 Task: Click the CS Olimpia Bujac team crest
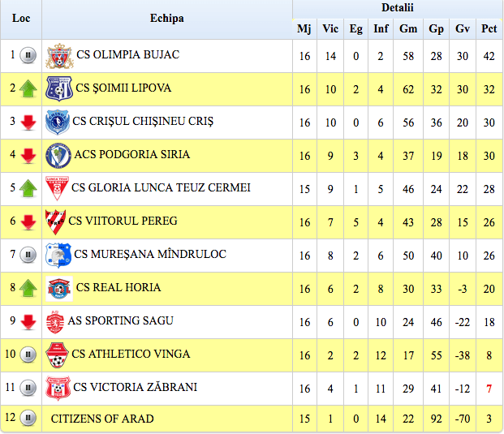click(59, 56)
